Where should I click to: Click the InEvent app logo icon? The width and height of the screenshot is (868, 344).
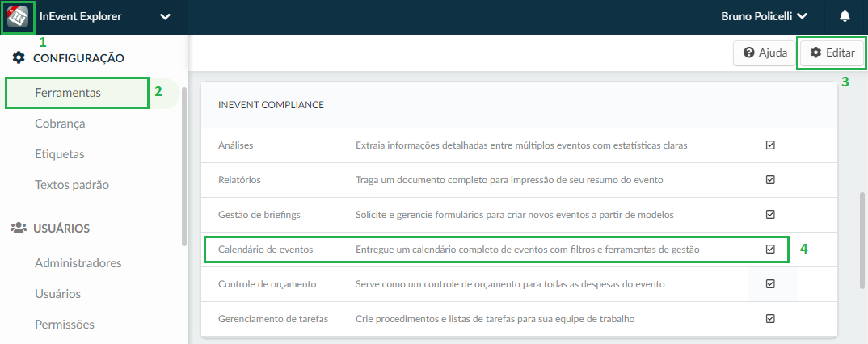coord(18,17)
